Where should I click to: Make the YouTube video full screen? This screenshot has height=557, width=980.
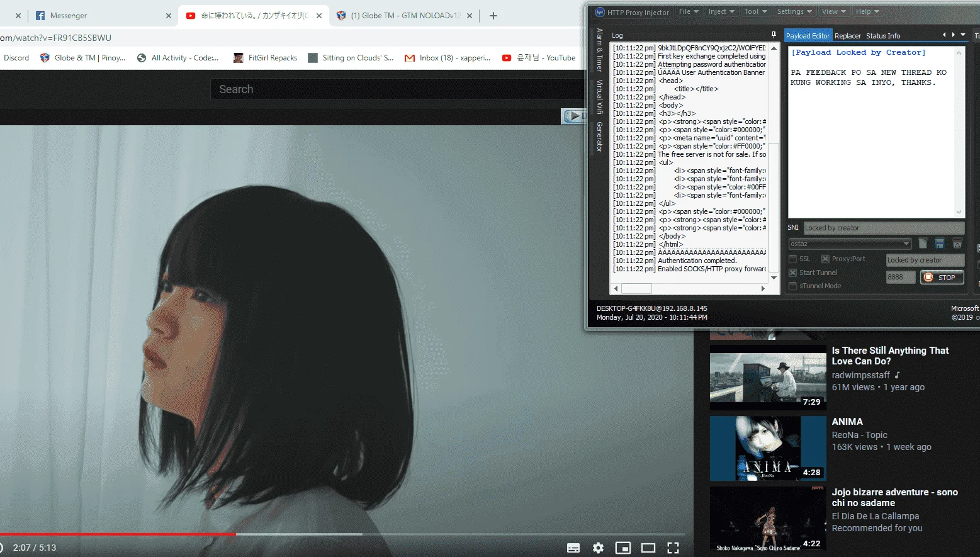tap(673, 548)
